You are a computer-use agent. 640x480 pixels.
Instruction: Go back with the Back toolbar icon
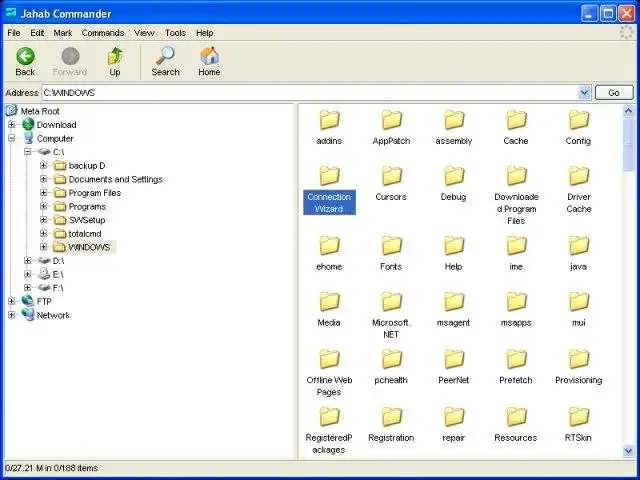(25, 56)
